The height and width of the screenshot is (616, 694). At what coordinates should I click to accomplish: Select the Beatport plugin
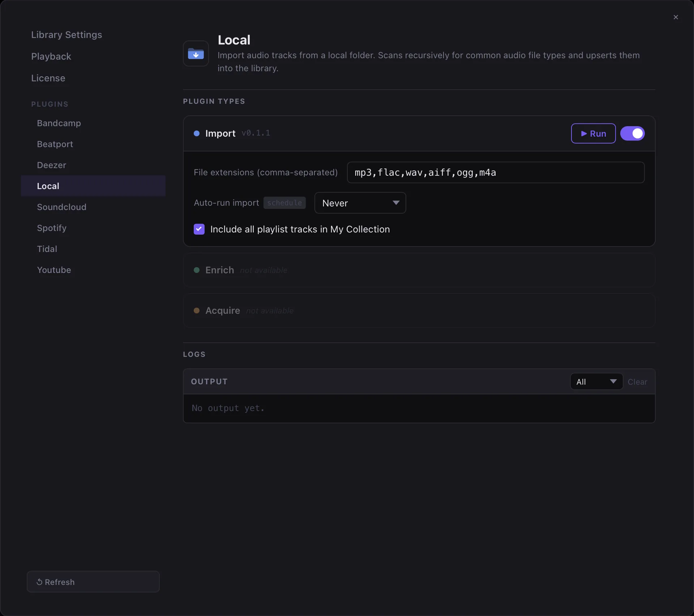point(93,144)
